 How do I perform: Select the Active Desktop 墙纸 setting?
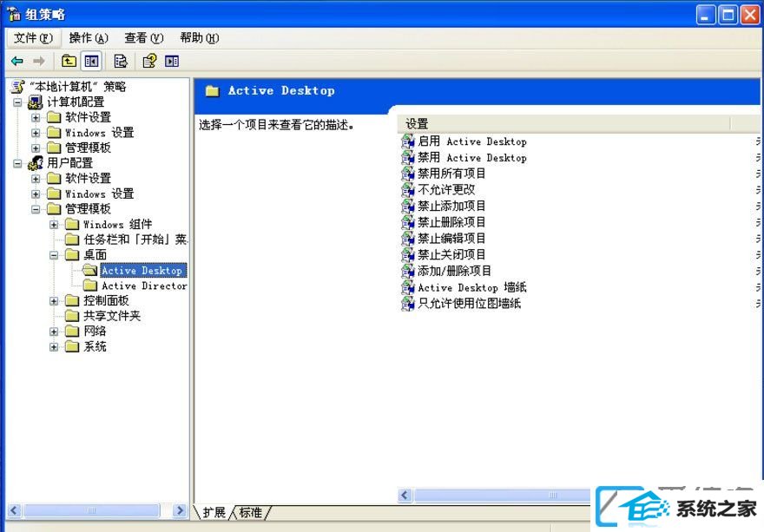coord(471,287)
